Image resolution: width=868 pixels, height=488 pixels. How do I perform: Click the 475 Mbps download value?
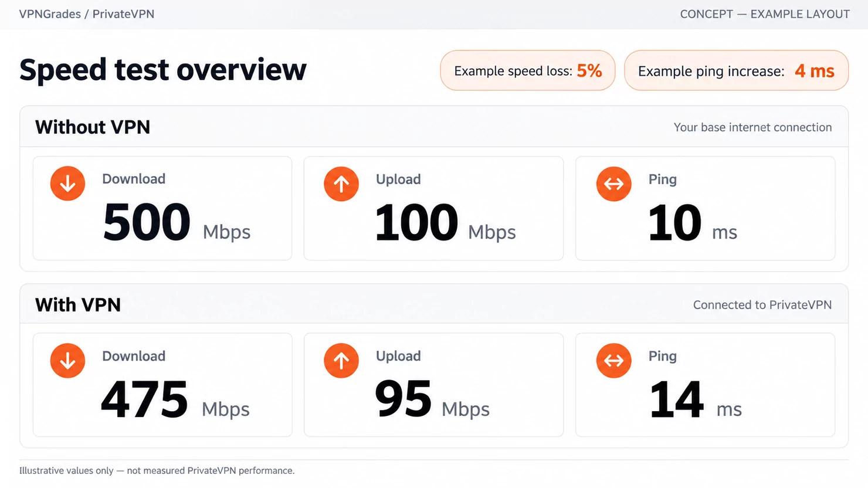(175, 400)
